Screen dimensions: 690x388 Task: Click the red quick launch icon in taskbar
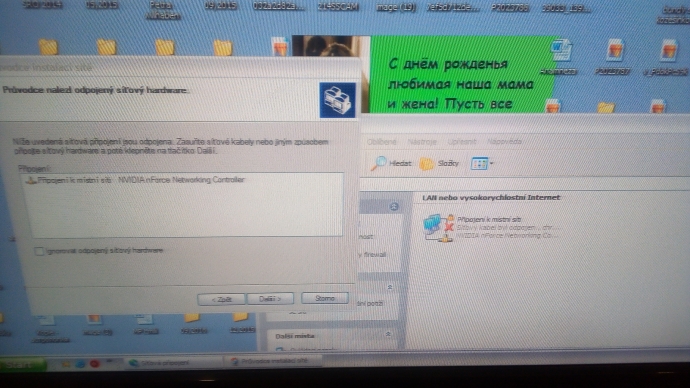[94, 364]
